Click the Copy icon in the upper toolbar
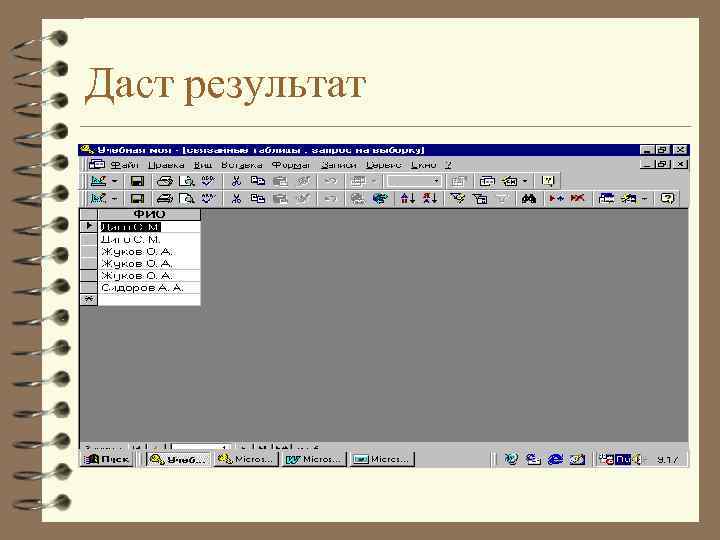The width and height of the screenshot is (720, 540). (258, 181)
